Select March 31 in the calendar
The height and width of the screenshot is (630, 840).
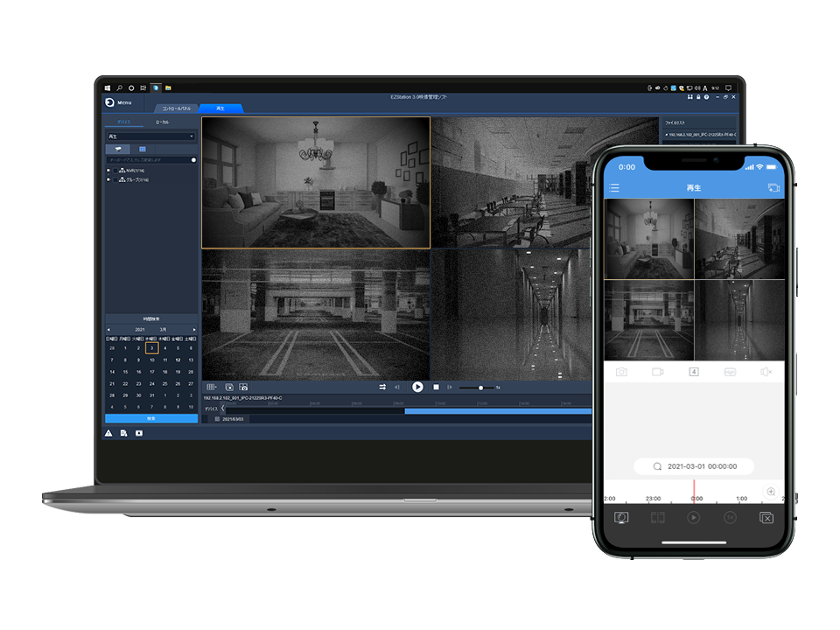pyautogui.click(x=151, y=395)
